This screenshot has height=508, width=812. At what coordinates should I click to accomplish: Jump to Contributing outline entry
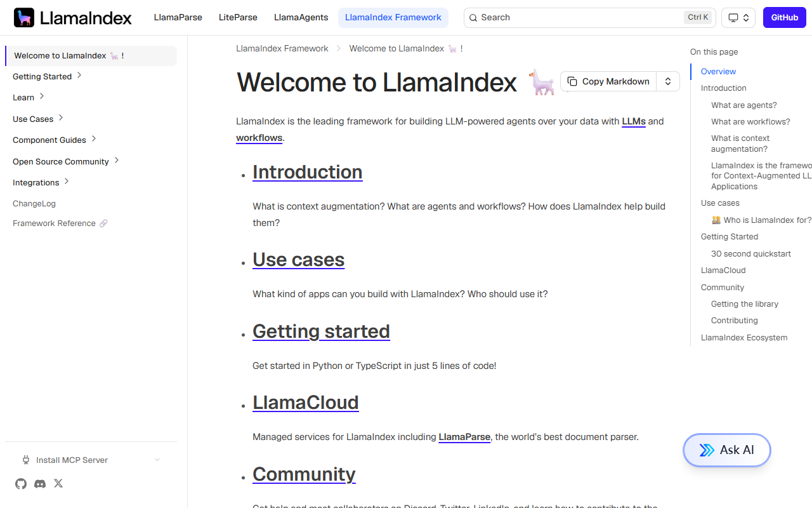(735, 321)
